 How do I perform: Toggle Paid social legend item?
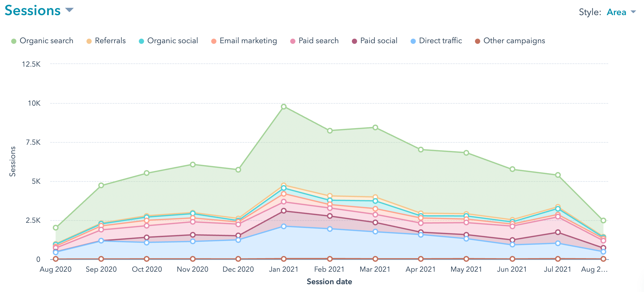point(374,41)
